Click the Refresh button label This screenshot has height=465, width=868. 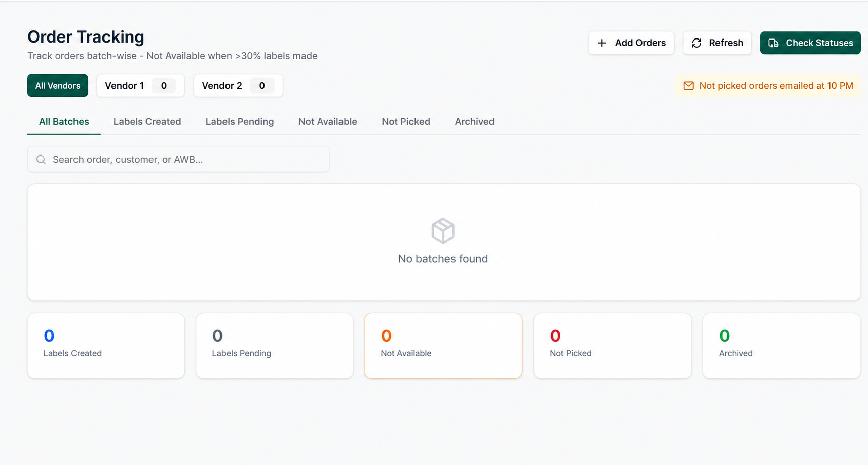(726, 43)
